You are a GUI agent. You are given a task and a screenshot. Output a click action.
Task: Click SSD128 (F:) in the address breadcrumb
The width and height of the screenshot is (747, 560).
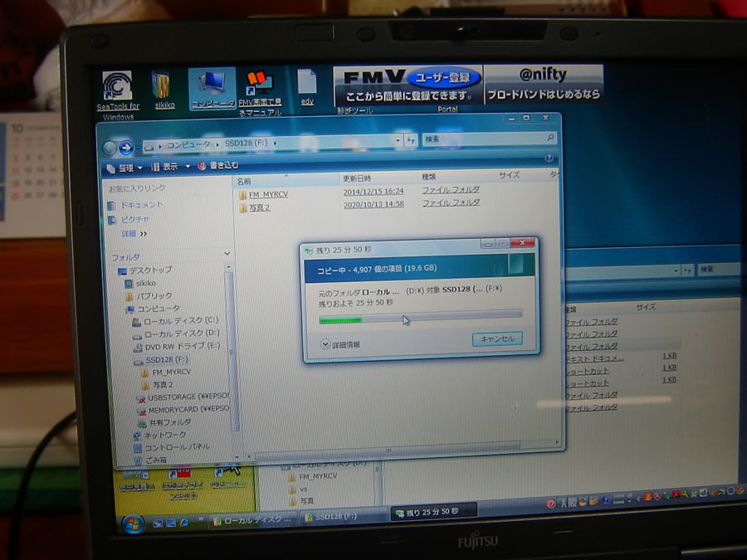(246, 143)
